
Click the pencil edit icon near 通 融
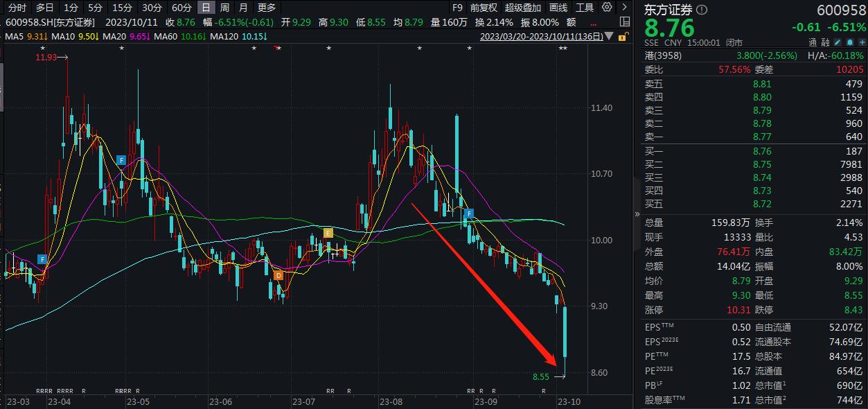tap(838, 42)
